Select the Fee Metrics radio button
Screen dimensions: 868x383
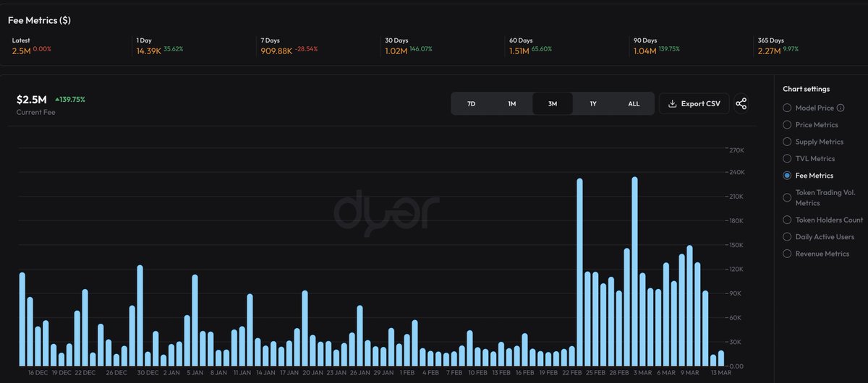coord(787,176)
